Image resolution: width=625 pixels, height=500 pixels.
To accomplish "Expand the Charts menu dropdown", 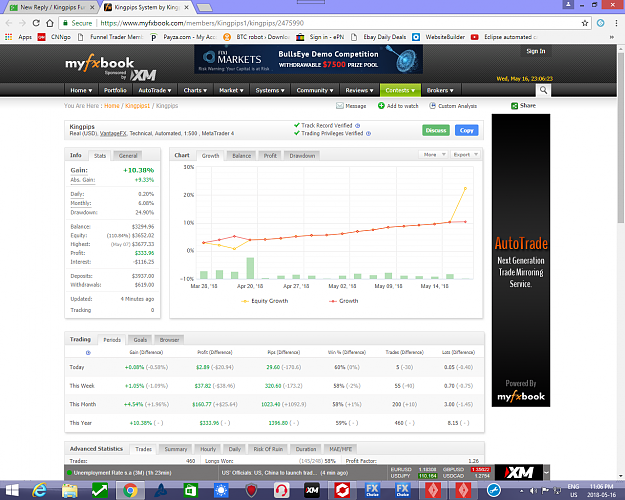I will (x=195, y=90).
